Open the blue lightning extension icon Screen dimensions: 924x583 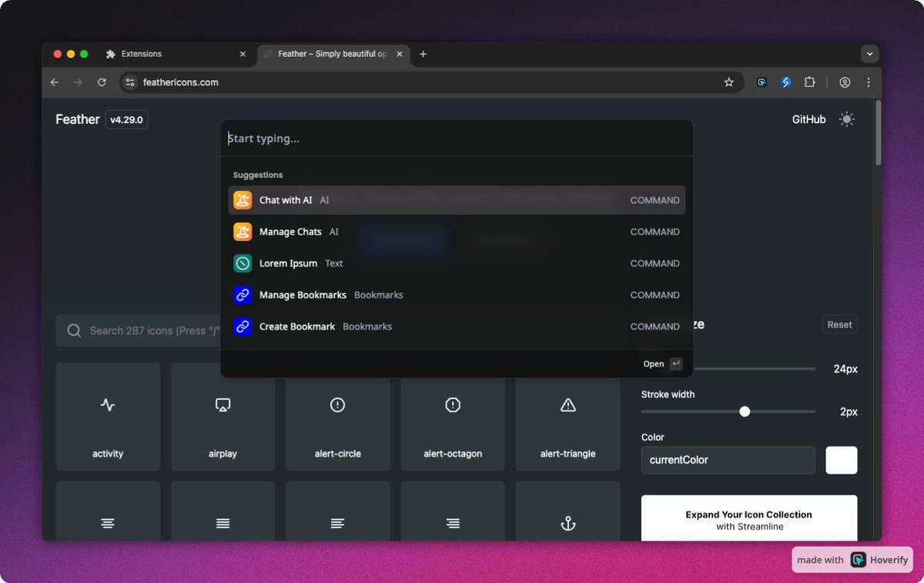click(785, 82)
